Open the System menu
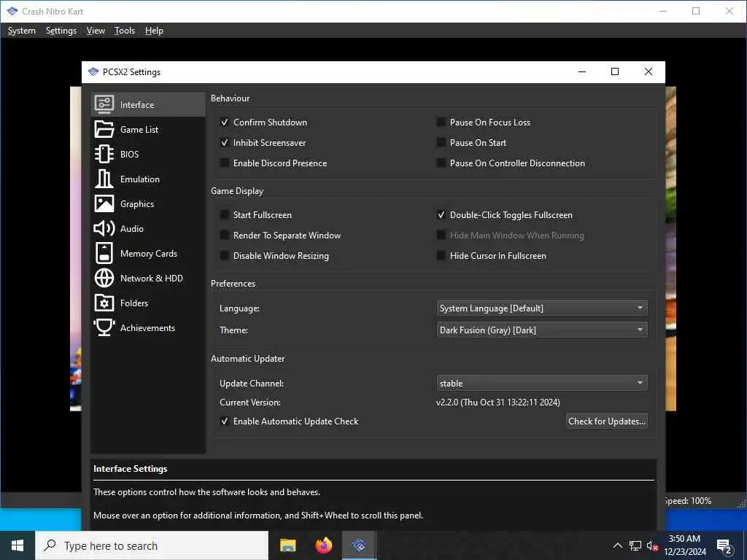 pos(21,31)
